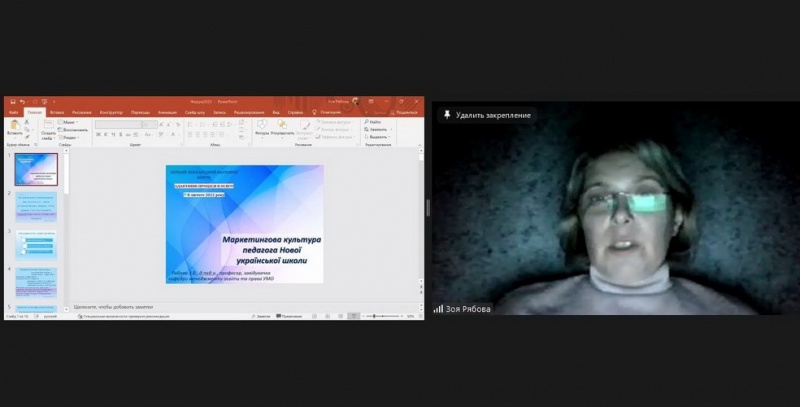Image resolution: width=800 pixels, height=407 pixels.
Task: Open the Переходы ribbon tab
Action: coord(140,112)
